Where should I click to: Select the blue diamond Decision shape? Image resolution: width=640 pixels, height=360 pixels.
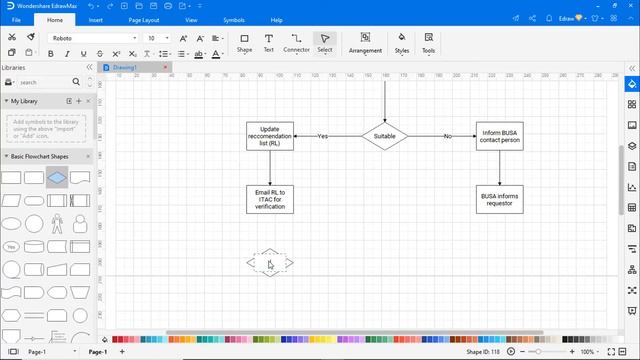tap(57, 178)
